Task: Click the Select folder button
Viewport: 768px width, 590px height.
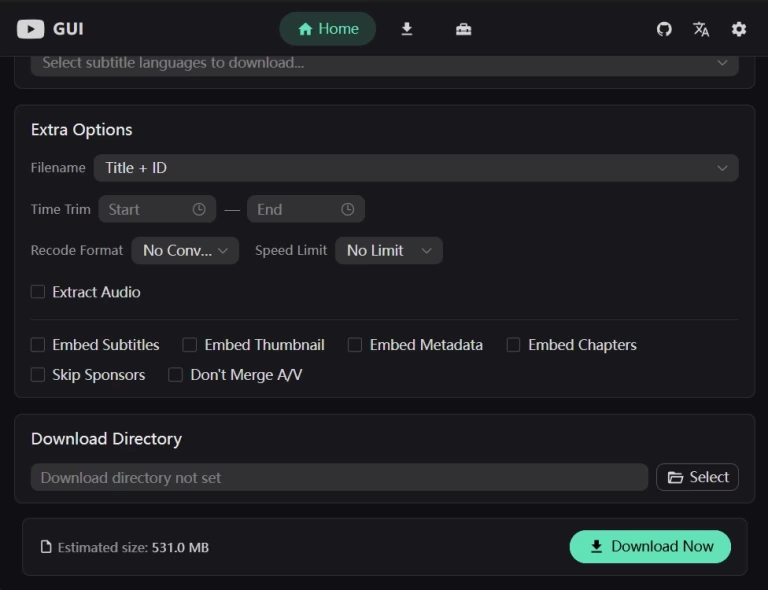Action: 697,477
